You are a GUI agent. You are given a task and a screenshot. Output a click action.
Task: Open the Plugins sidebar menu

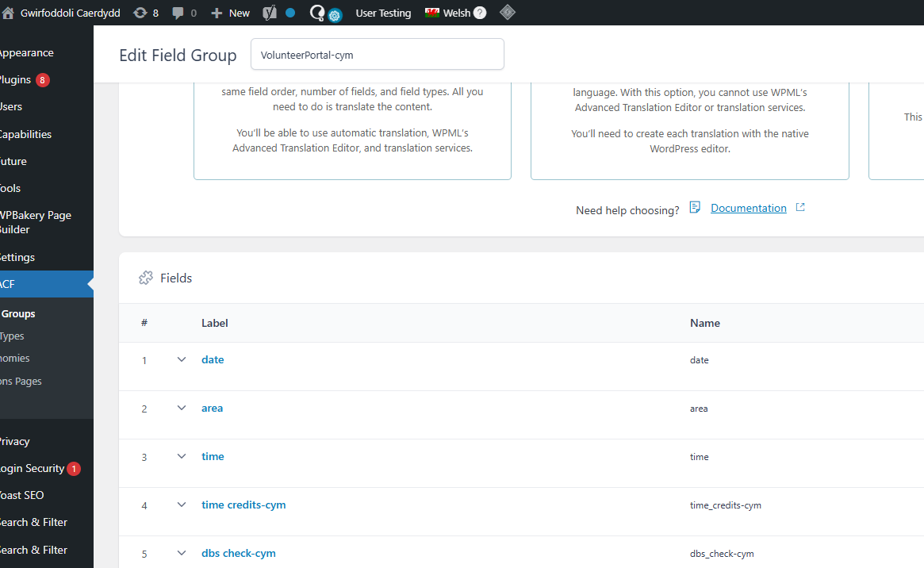16,79
